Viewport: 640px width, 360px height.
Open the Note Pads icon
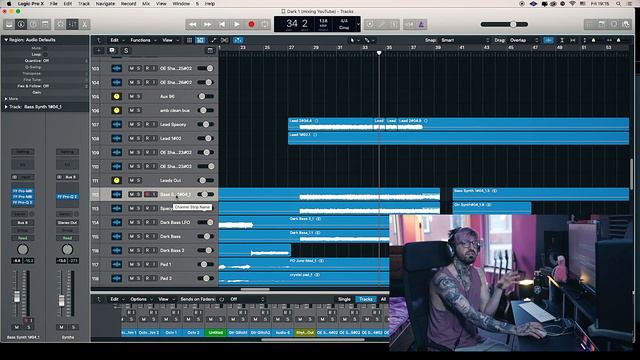(x=602, y=24)
